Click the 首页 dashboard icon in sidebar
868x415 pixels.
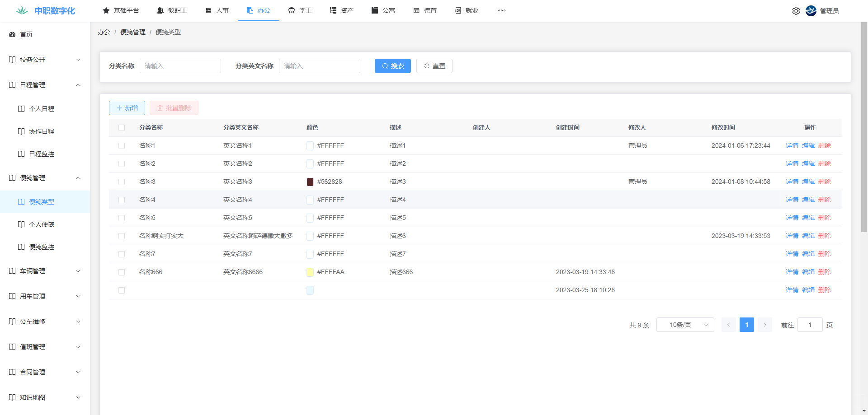coord(12,34)
